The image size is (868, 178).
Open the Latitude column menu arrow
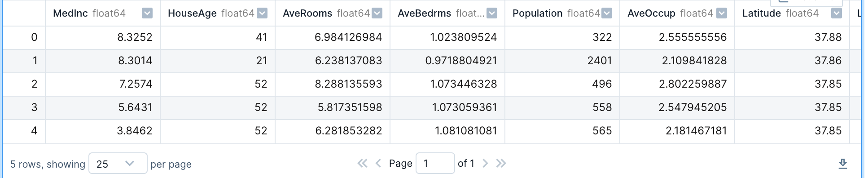tap(837, 13)
